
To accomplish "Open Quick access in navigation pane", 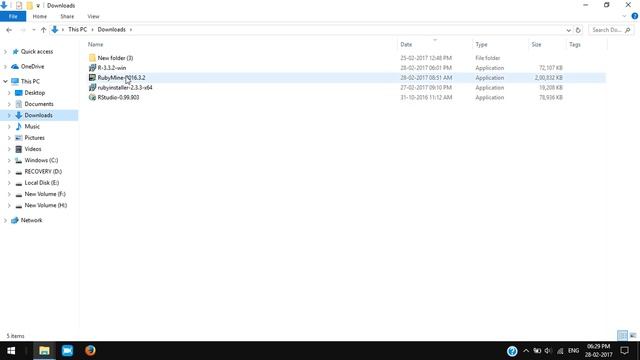I will pyautogui.click(x=37, y=52).
